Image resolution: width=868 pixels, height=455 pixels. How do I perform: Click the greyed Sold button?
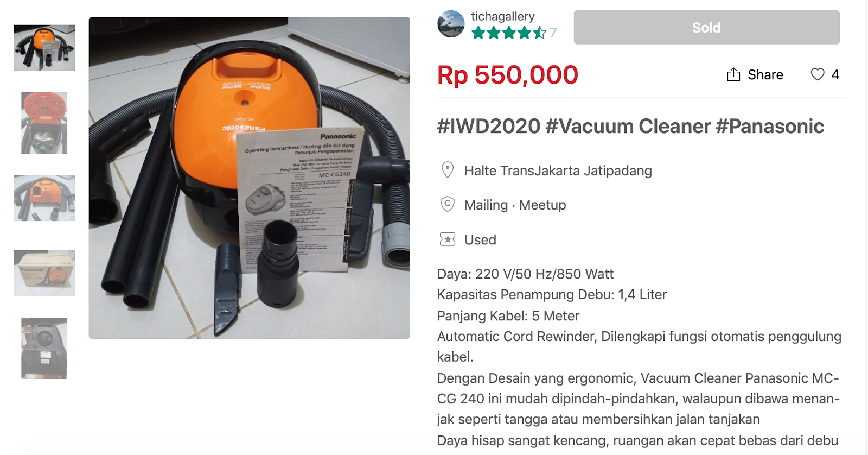pyautogui.click(x=706, y=27)
